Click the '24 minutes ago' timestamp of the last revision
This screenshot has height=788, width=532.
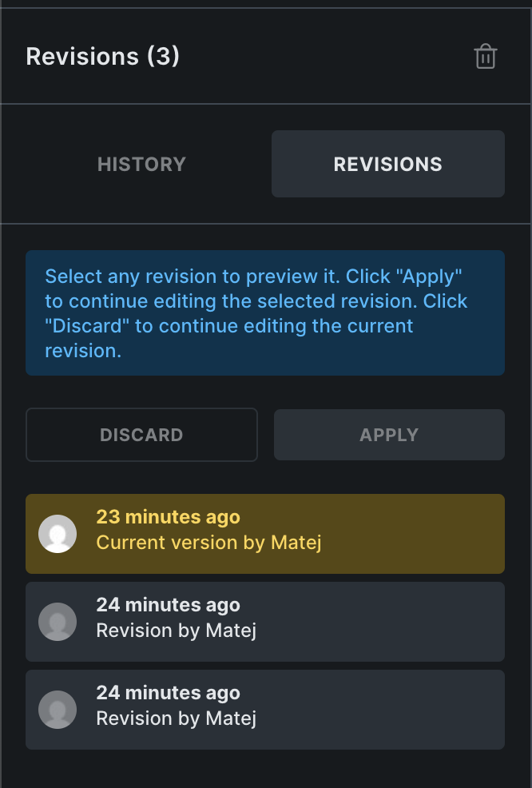[x=168, y=693]
